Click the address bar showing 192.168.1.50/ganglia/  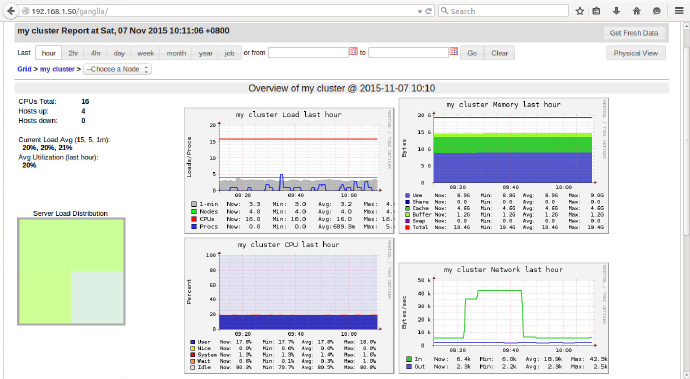pos(220,11)
